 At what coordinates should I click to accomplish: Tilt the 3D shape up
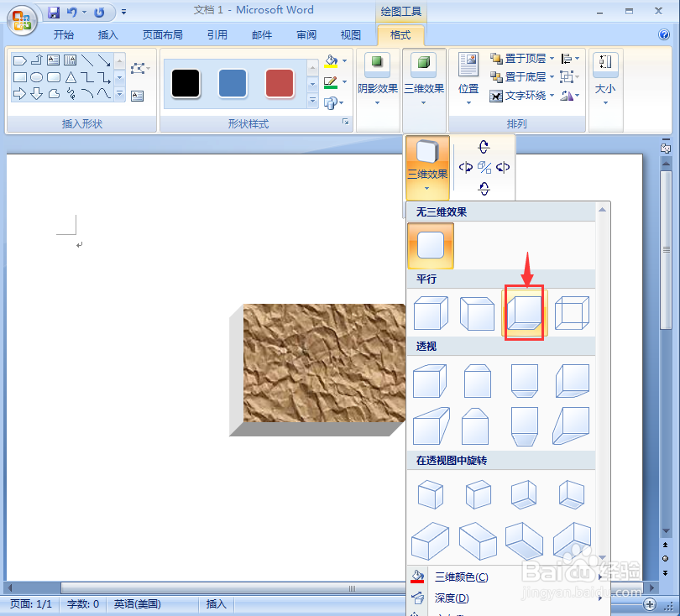pyautogui.click(x=484, y=147)
